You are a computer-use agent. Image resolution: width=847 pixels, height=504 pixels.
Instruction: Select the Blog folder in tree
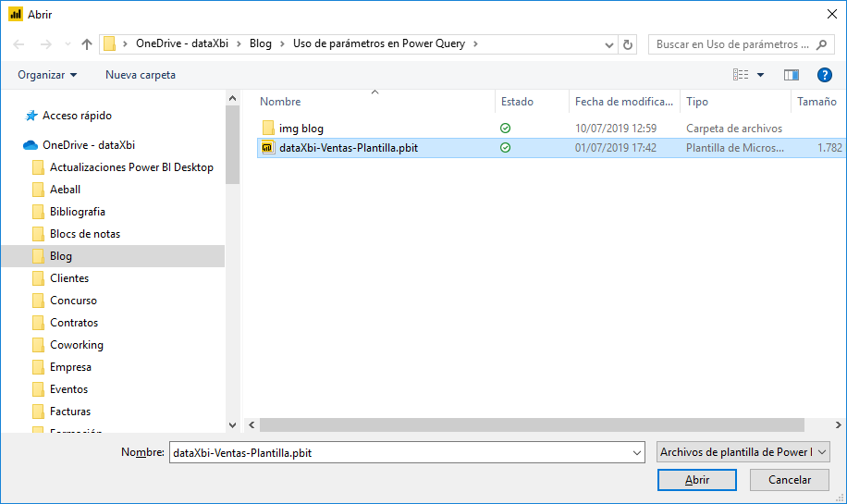point(114,256)
